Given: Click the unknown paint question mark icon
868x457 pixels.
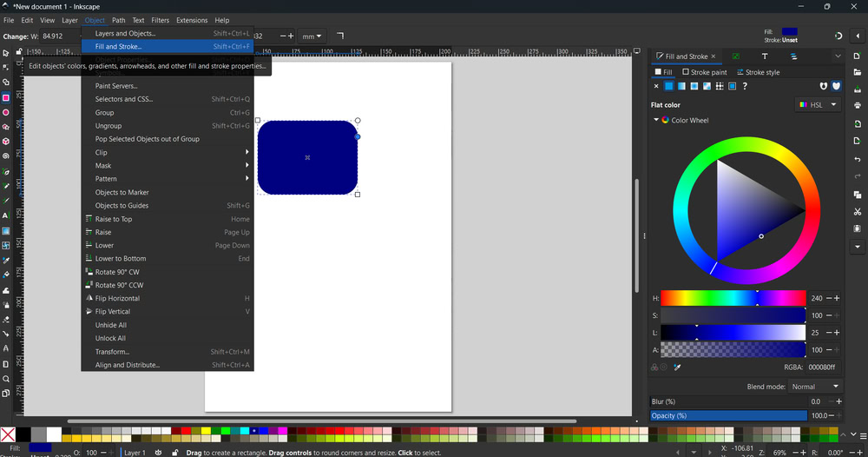Looking at the screenshot, I should [x=745, y=86].
